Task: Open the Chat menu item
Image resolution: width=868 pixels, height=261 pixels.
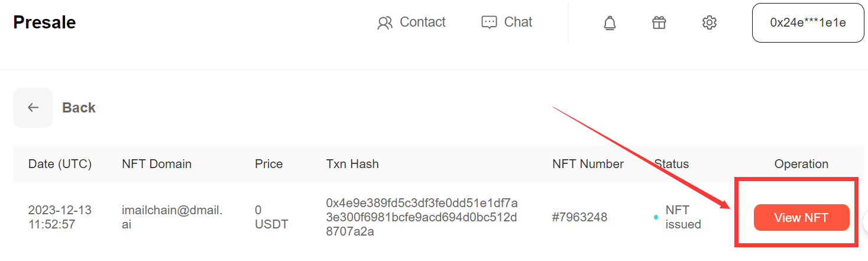Action: (x=507, y=22)
